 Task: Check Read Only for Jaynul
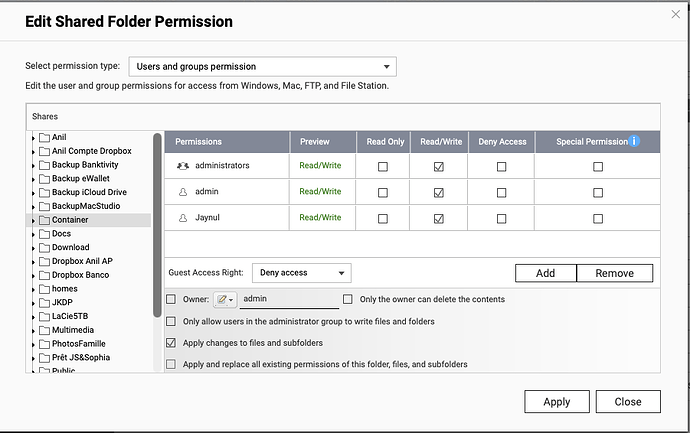pyautogui.click(x=383, y=219)
